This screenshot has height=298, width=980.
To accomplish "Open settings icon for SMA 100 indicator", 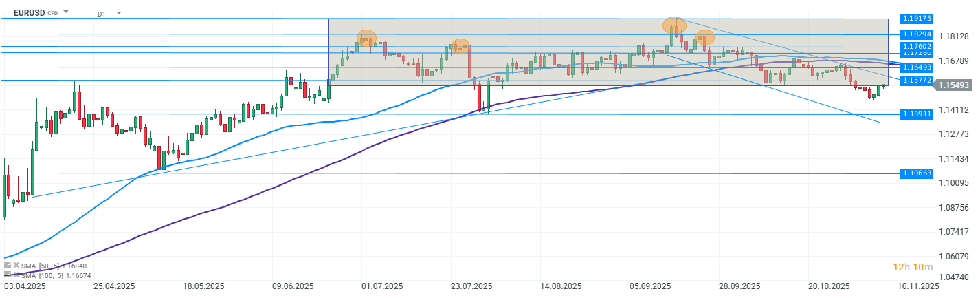I will coord(7,275).
